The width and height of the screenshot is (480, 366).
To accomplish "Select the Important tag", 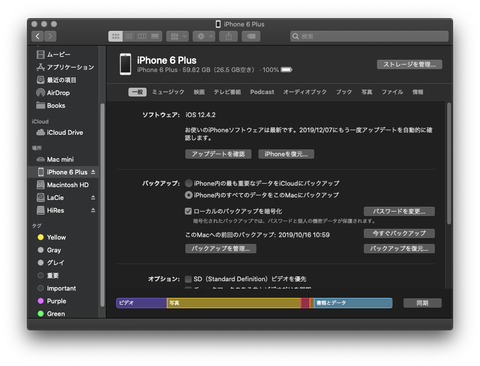I will point(57,288).
